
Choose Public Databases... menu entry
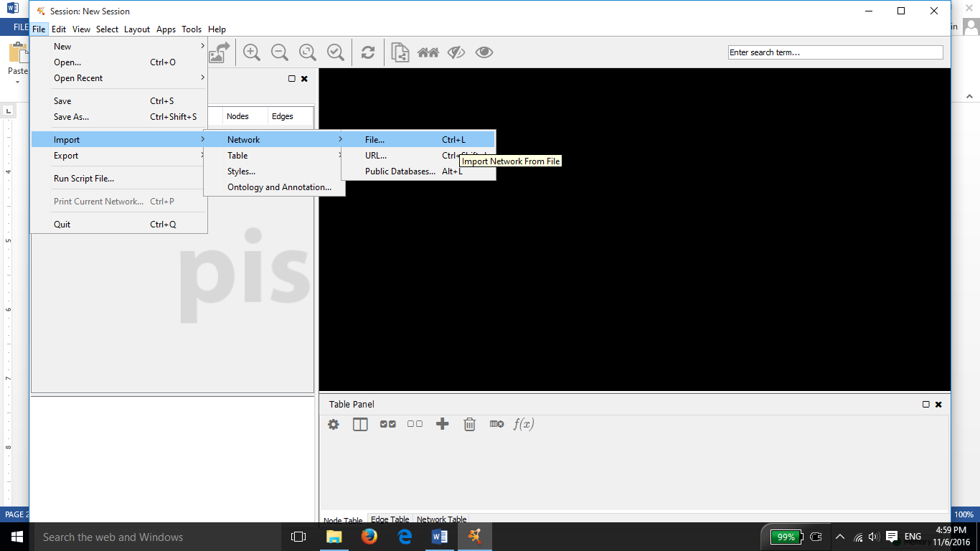tap(400, 171)
